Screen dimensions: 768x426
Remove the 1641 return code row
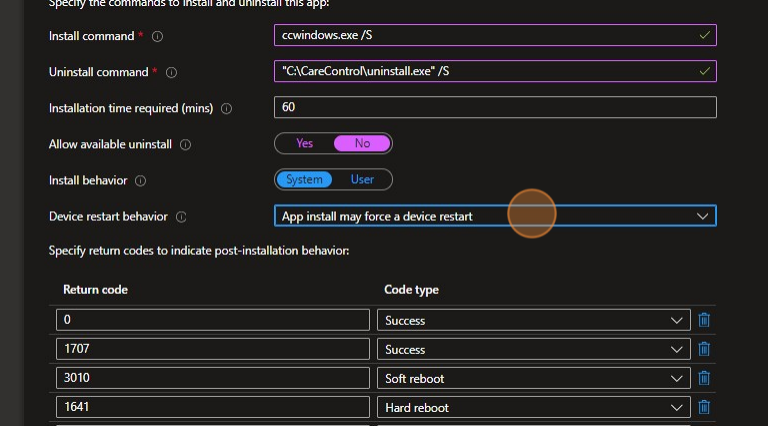[x=704, y=407]
